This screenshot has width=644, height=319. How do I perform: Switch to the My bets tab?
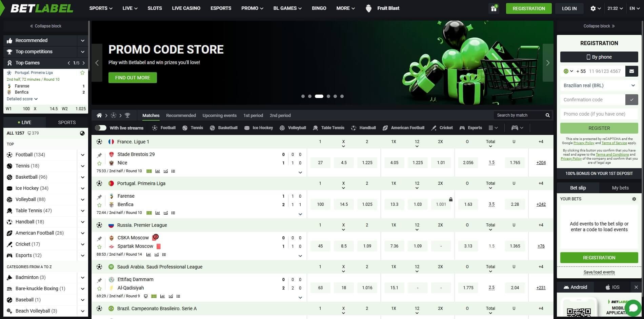click(620, 187)
